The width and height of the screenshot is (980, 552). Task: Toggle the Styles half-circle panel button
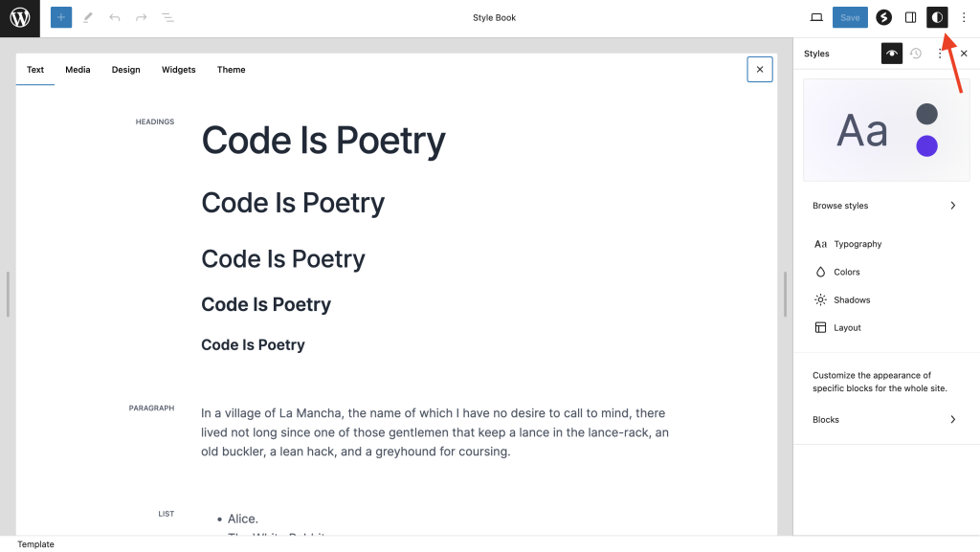[x=937, y=17]
